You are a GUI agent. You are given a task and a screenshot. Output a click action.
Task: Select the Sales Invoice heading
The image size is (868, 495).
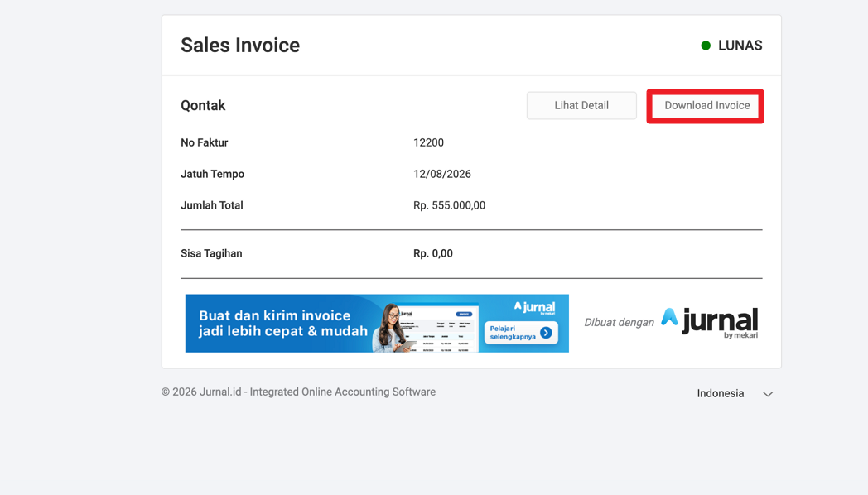click(240, 46)
